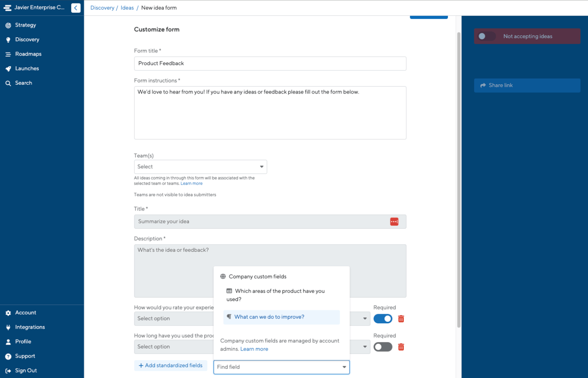Click the Add standardized fields button

coord(171,365)
